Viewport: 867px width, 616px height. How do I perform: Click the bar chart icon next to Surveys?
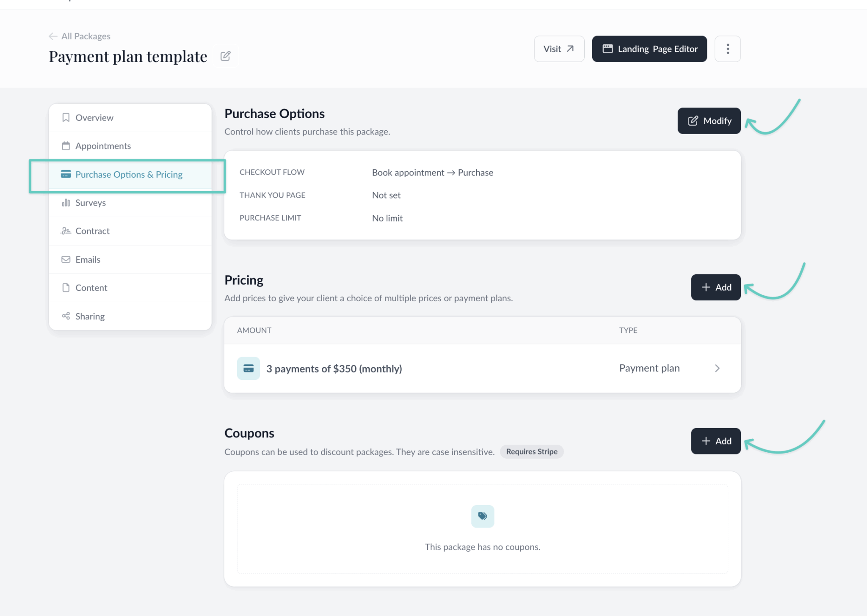pos(66,203)
